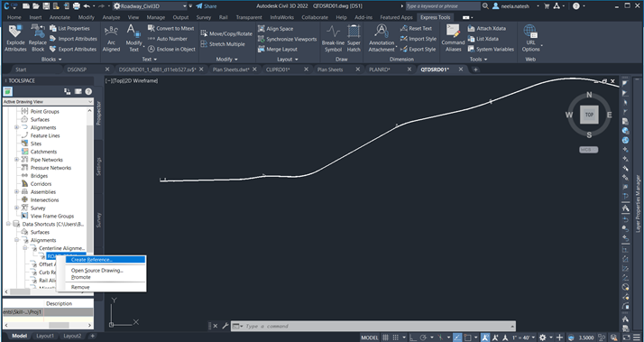This screenshot has height=342, width=644.
Task: Open the Break-line Symbol tool
Action: click(333, 38)
